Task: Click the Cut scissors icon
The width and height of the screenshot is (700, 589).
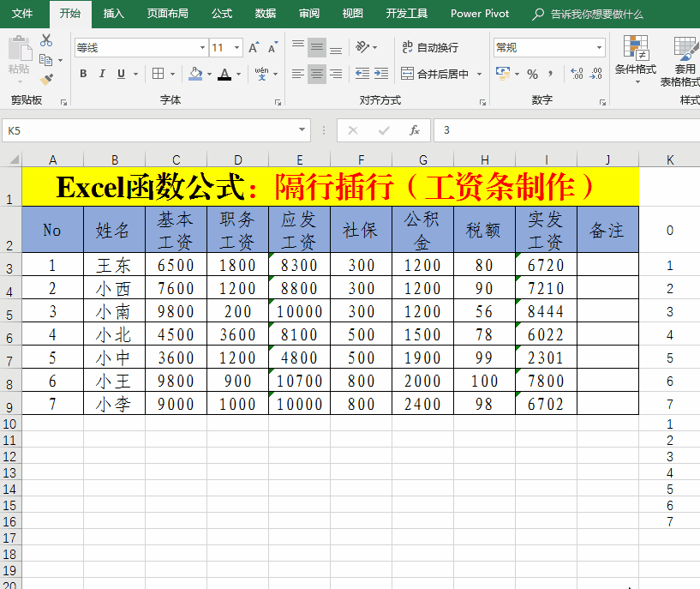Action: click(46, 40)
